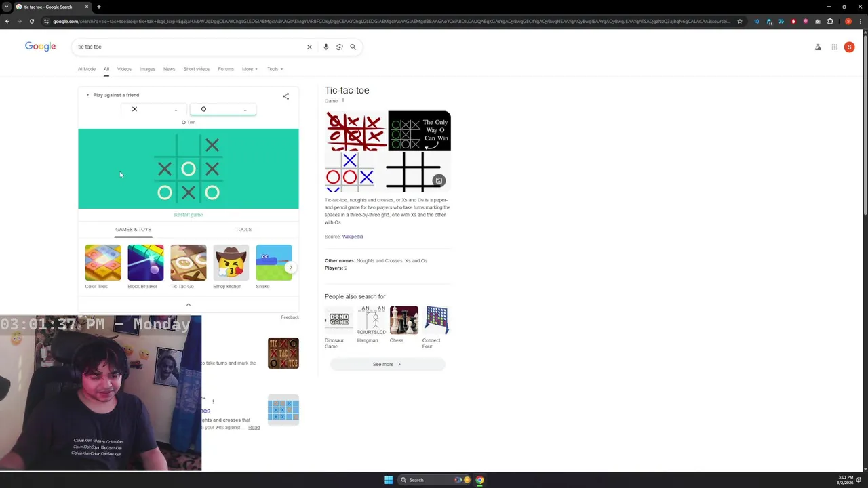Open Google Lens image search
868x488 pixels.
339,47
